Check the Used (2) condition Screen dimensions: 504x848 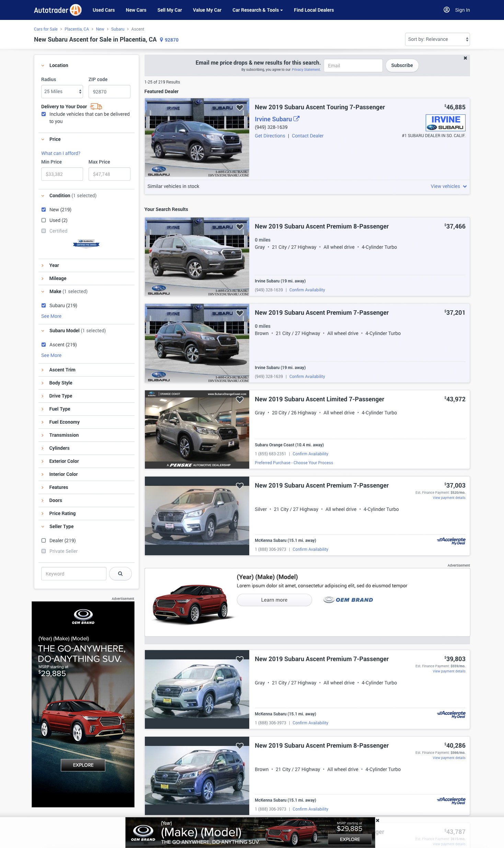[44, 220]
